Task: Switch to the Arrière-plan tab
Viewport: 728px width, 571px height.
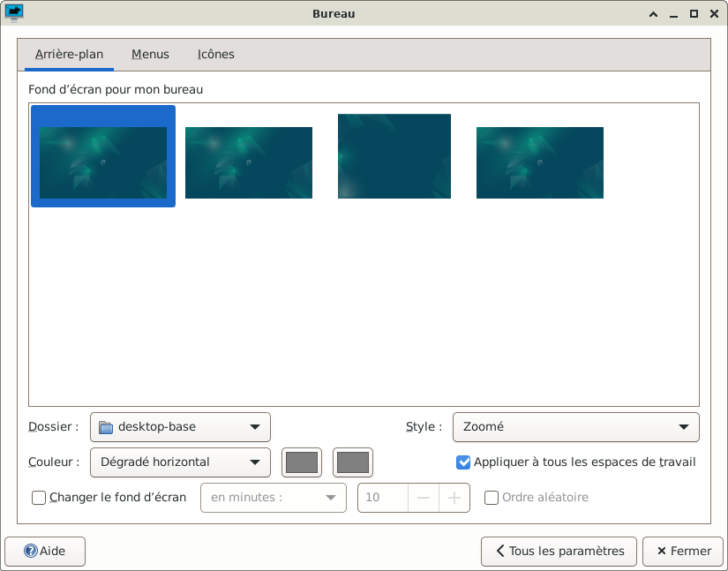Action: (69, 55)
